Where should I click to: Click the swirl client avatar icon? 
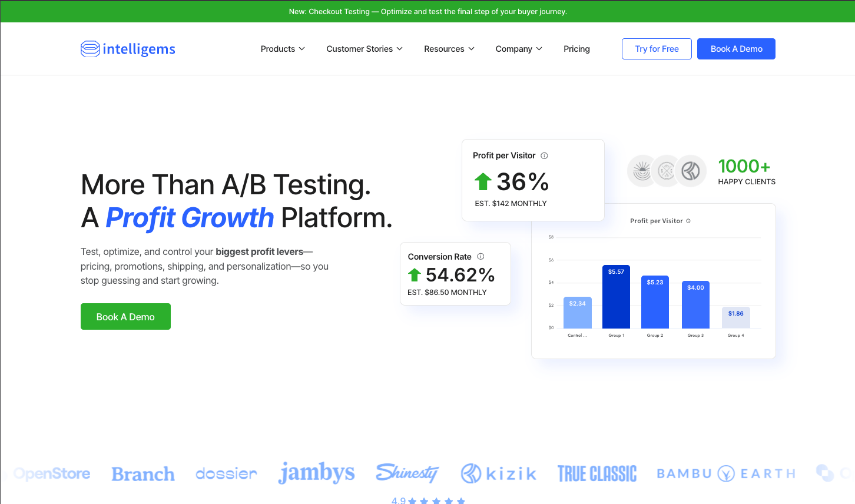691,171
